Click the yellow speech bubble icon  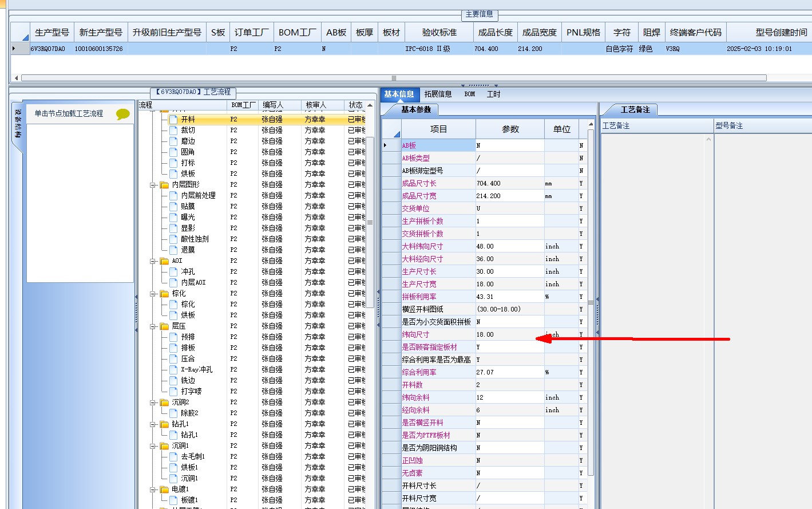pyautogui.click(x=122, y=114)
